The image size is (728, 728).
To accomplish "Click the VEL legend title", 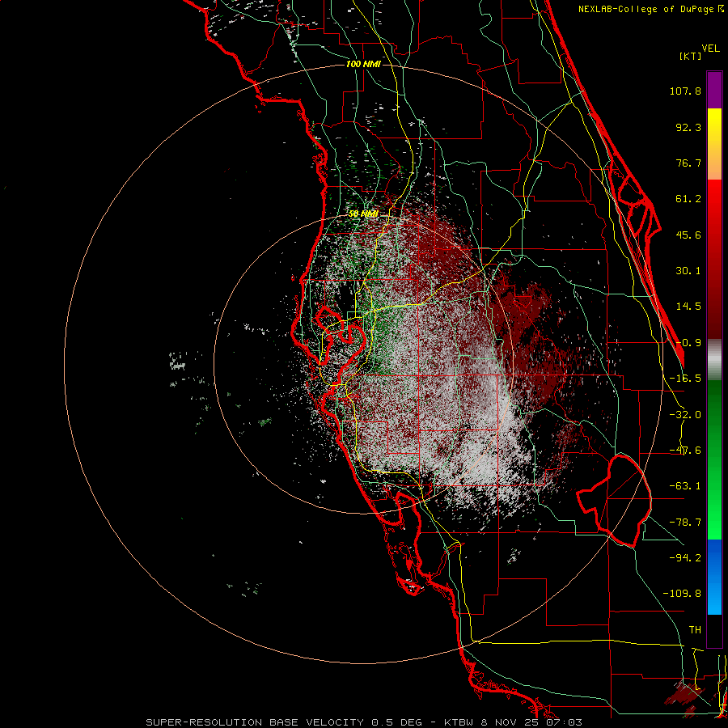I will [711, 49].
